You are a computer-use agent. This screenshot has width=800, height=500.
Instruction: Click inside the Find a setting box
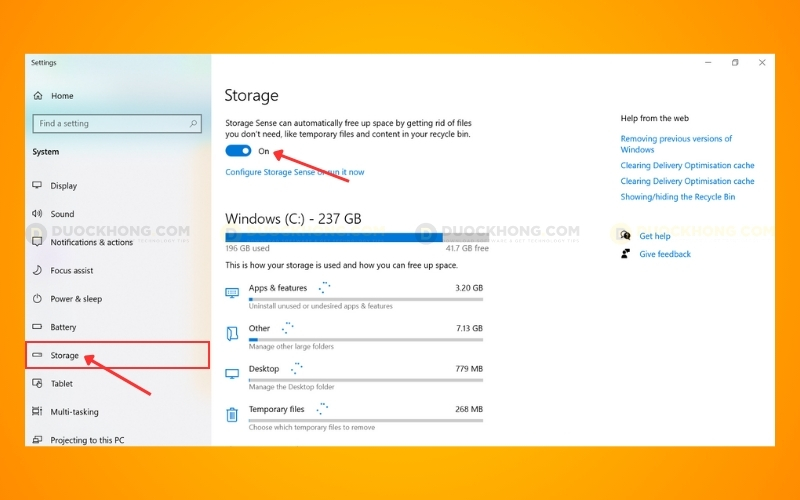click(x=110, y=124)
